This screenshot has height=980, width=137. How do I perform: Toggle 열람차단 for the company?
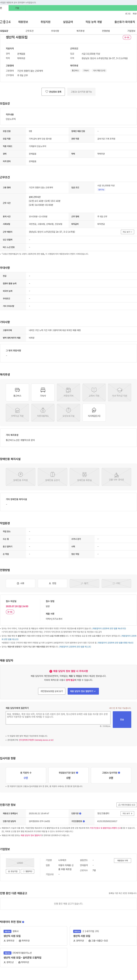pos(28,871)
